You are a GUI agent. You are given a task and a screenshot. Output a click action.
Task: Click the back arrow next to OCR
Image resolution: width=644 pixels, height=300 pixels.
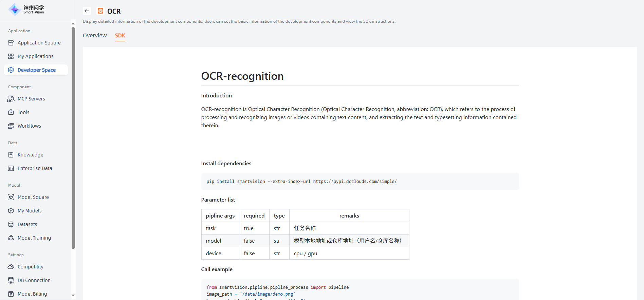[x=87, y=11]
